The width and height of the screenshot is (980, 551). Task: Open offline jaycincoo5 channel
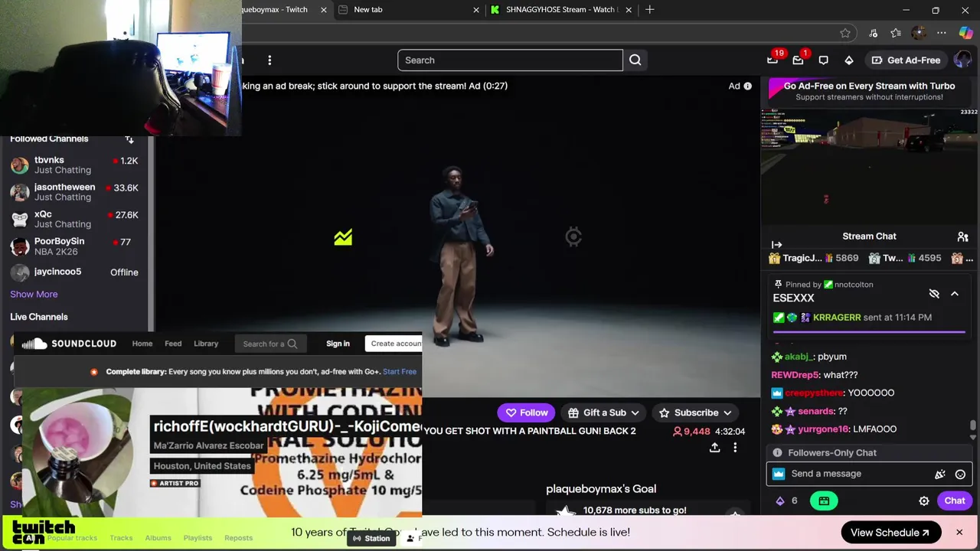75,272
